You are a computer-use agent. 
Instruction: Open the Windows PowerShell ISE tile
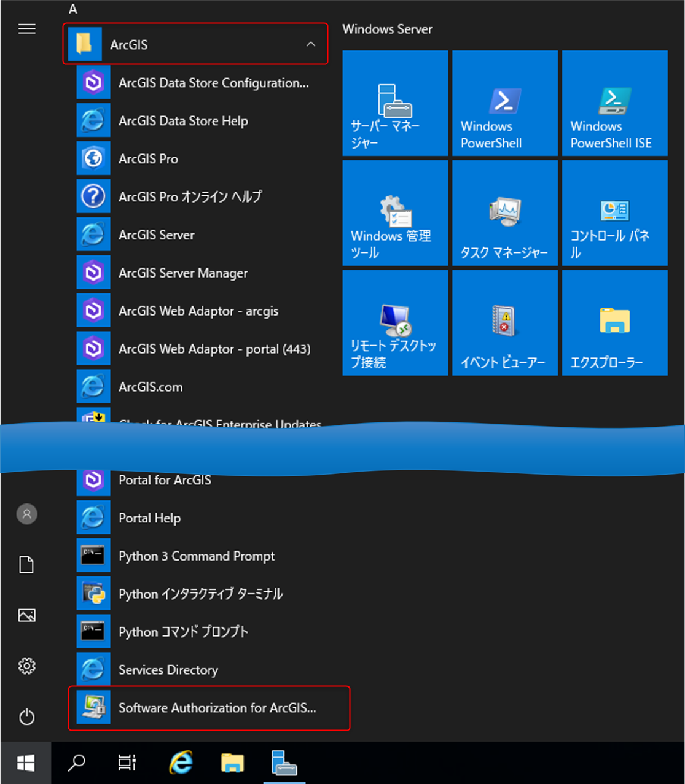coord(615,103)
